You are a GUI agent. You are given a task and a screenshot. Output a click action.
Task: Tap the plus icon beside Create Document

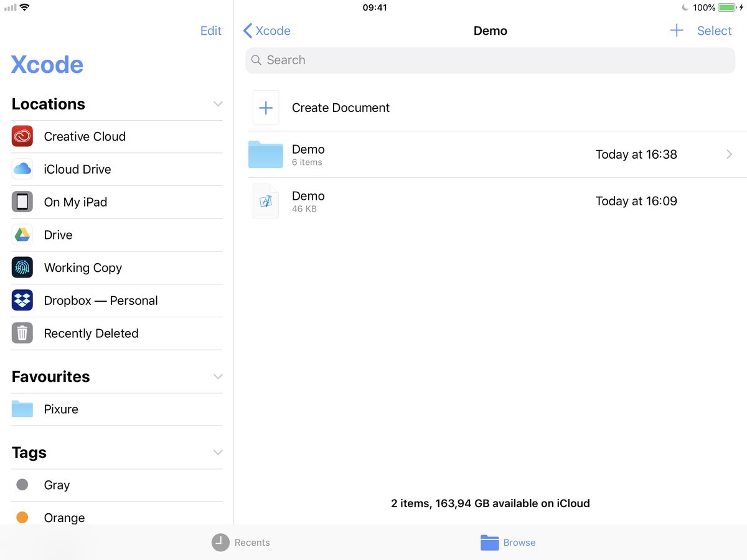coord(266,108)
